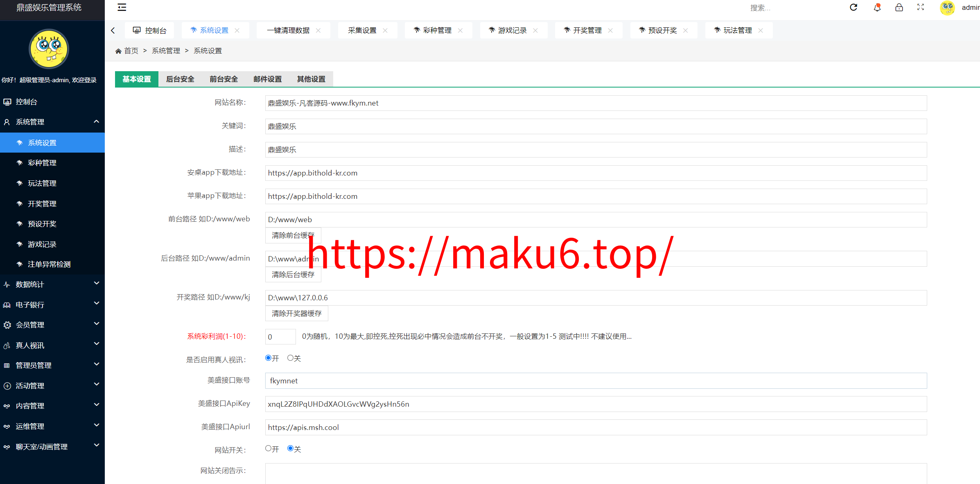Viewport: 980px width, 484px height.
Task: Click the SpongeBob profile picture in sidebar
Action: coord(49,49)
